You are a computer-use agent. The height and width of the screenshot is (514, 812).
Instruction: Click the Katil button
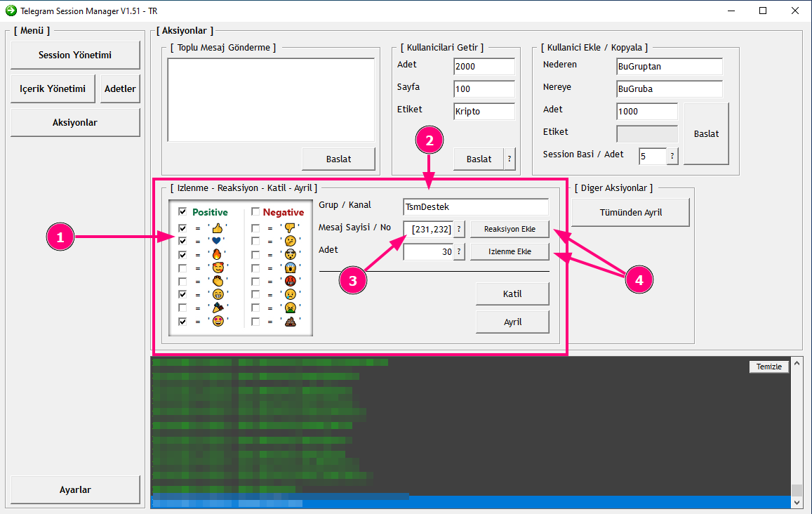tap(513, 294)
